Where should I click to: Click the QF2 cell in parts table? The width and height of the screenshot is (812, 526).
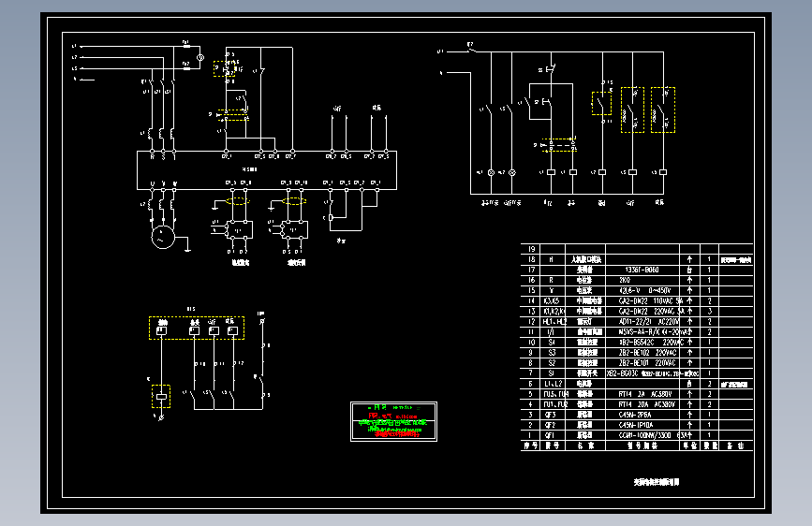pyautogui.click(x=552, y=425)
